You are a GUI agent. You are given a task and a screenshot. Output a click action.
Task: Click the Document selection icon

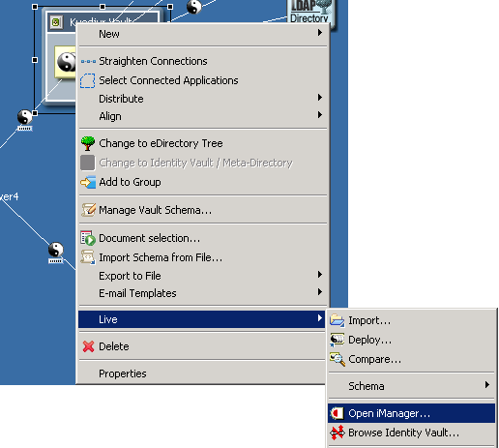pos(88,238)
